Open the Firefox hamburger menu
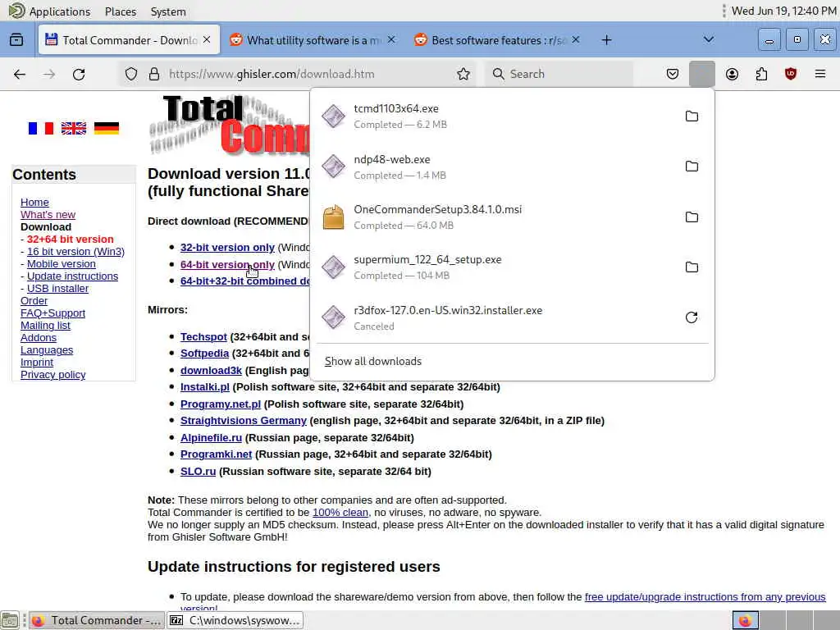 tap(819, 74)
